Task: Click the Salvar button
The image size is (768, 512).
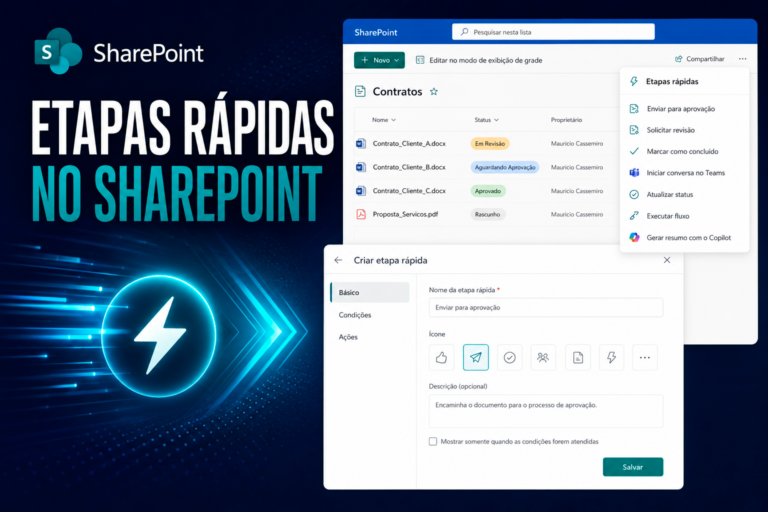Action: coord(633,467)
